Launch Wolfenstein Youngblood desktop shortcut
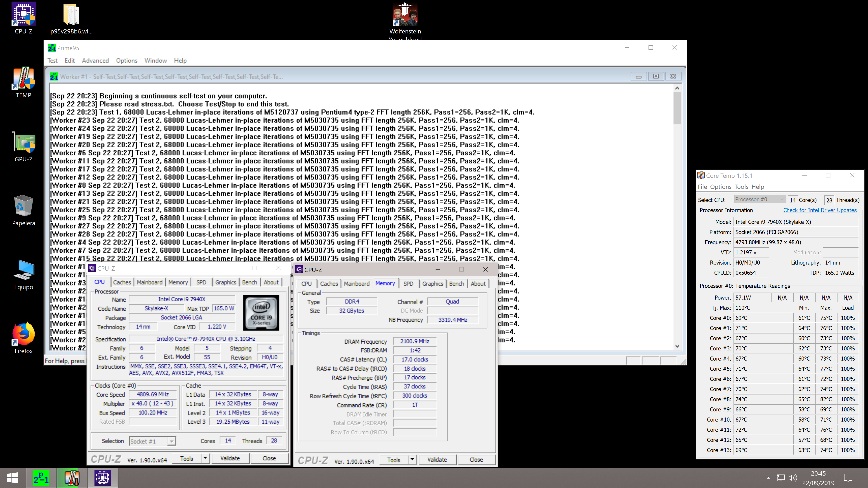868x488 pixels. coord(405,21)
